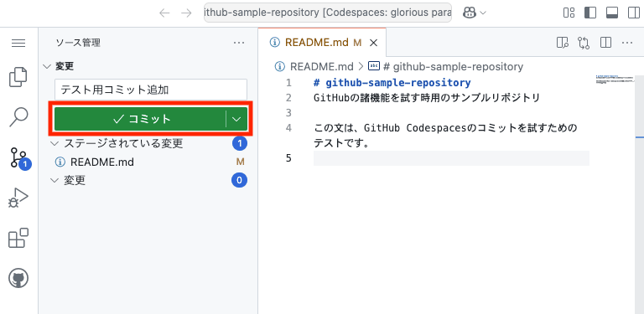This screenshot has width=644, height=314.
Task: Open the Run and Debug view
Action: coord(18,198)
